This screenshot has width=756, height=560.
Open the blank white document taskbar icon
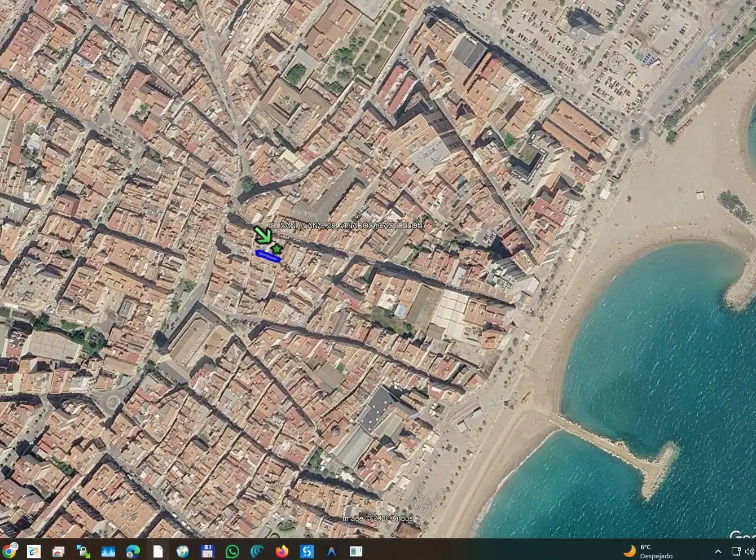[157, 551]
